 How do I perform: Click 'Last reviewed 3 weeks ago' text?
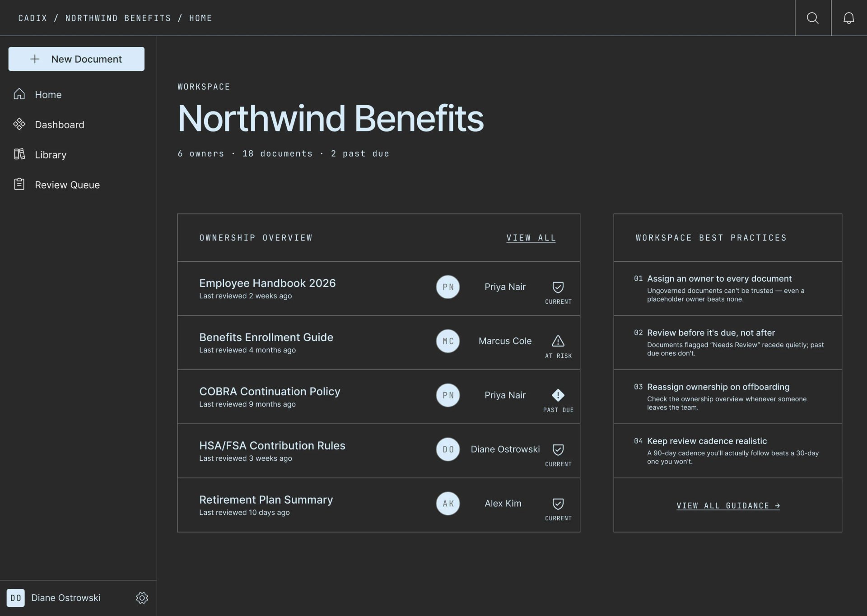pyautogui.click(x=246, y=459)
